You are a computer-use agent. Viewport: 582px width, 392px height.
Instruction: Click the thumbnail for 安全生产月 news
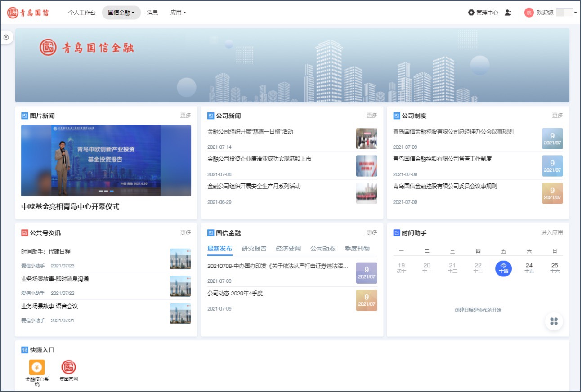(367, 193)
